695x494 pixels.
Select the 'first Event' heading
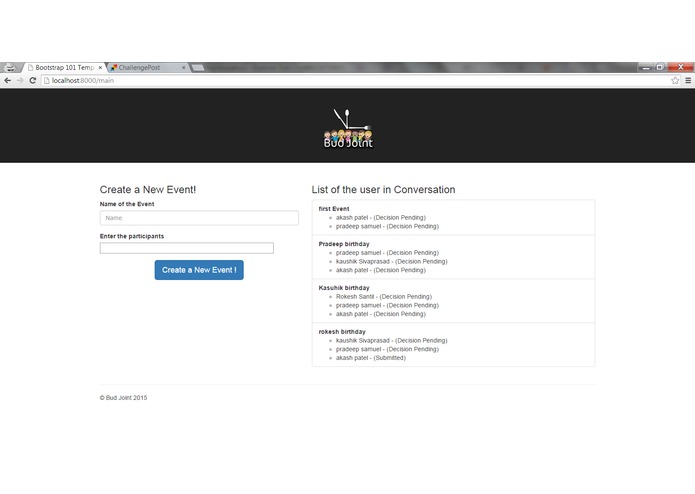click(334, 209)
